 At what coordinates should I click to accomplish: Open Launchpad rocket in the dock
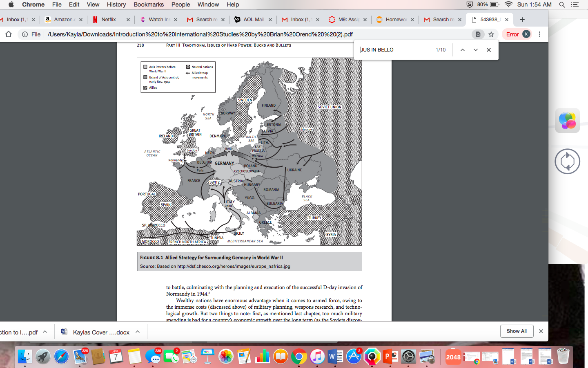tap(43, 357)
